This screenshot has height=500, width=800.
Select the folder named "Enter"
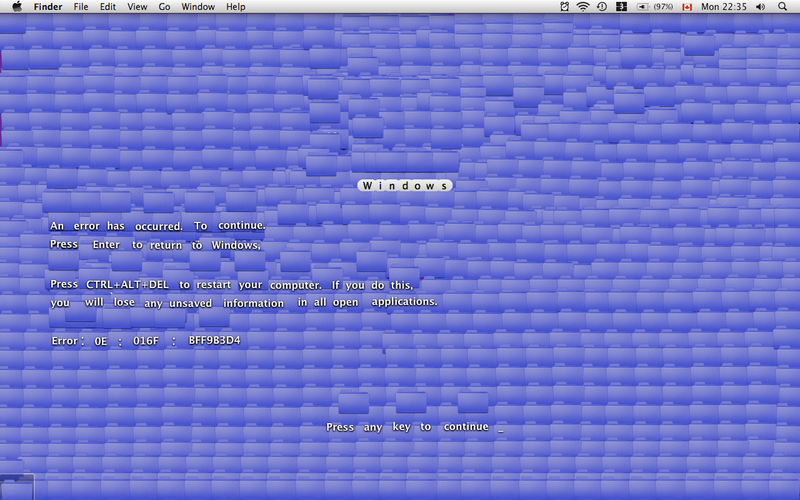point(106,244)
